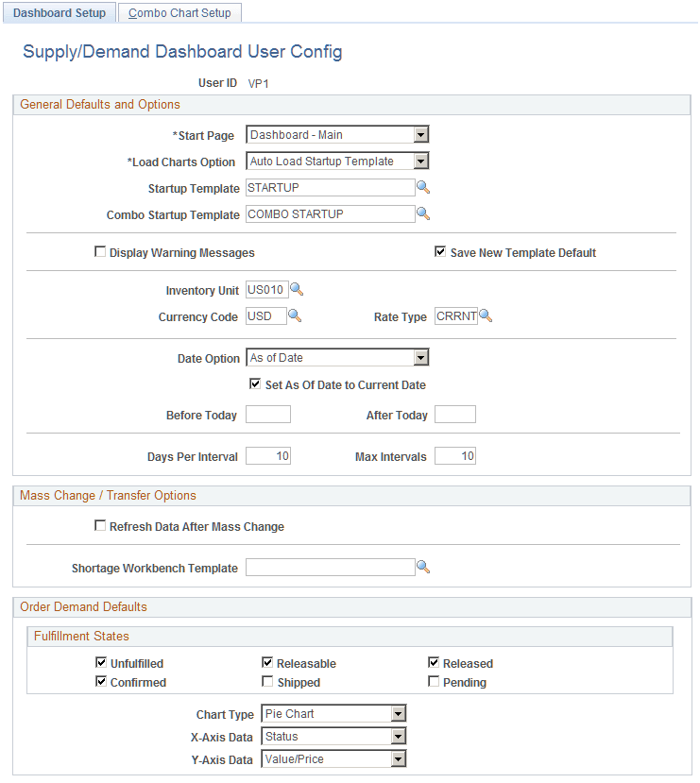Image resolution: width=700 pixels, height=783 pixels.
Task: Open the Shortage Workbench Template lookup icon
Action: pyautogui.click(x=422, y=568)
